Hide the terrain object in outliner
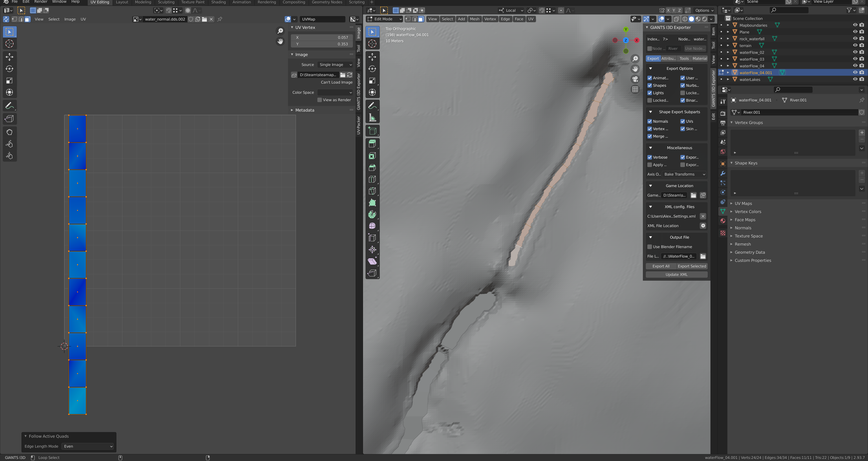 pos(855,45)
